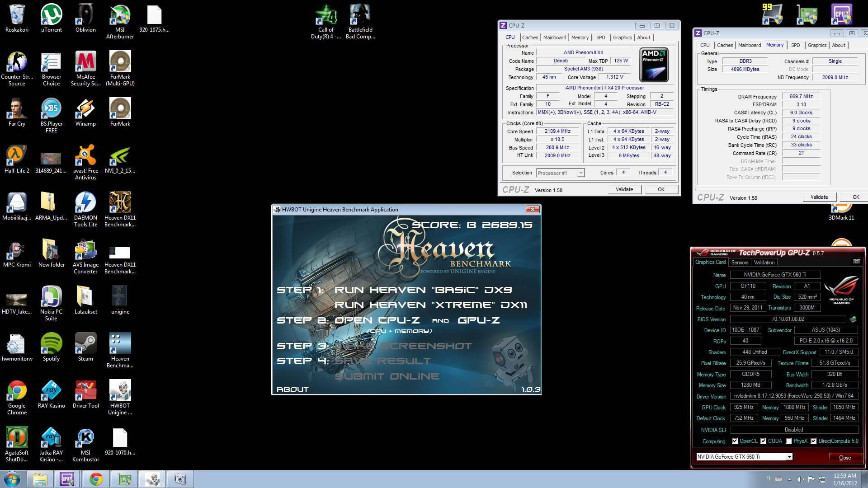Open the SPD tab in first CPU-Z

[600, 38]
